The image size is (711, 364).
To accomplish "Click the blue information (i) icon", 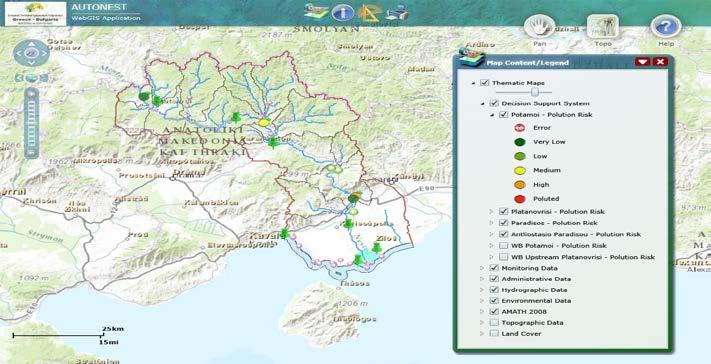I will 342,12.
